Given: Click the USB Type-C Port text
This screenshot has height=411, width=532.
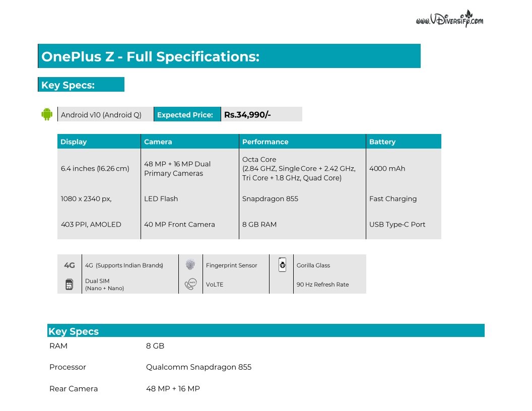Looking at the screenshot, I should point(397,225).
